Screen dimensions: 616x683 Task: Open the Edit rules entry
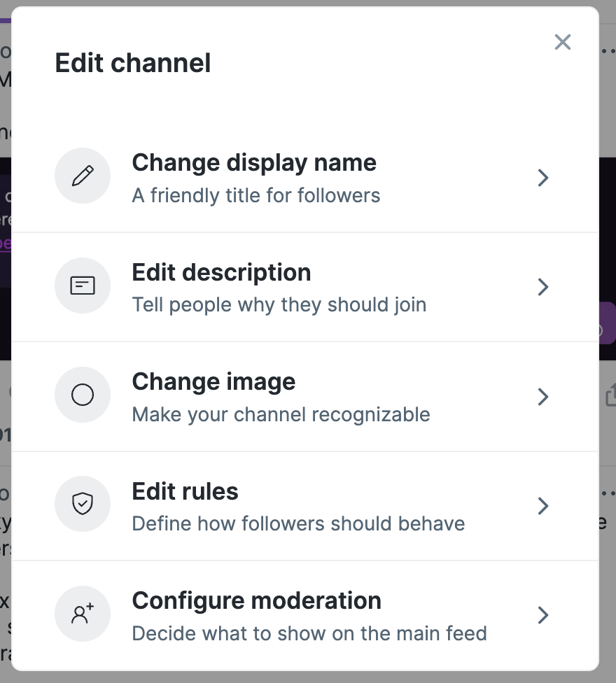185,491
